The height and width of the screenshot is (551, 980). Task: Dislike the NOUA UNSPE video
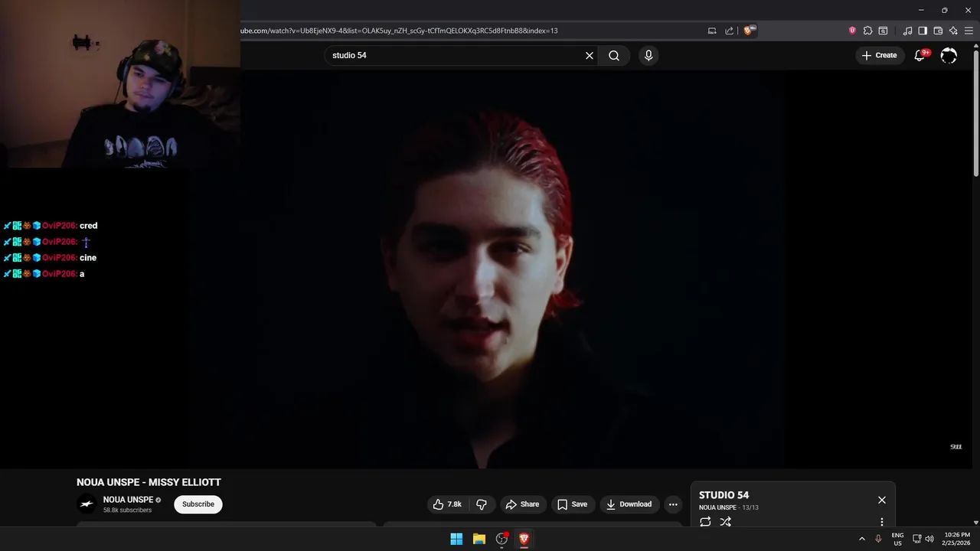tap(482, 504)
